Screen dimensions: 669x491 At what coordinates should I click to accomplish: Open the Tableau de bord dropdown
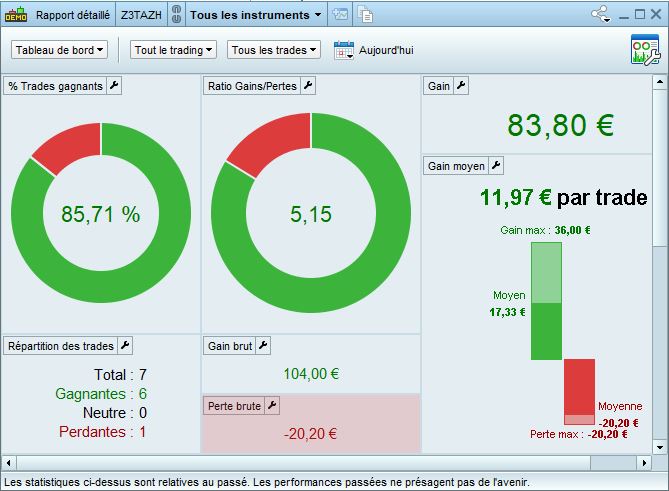click(59, 50)
